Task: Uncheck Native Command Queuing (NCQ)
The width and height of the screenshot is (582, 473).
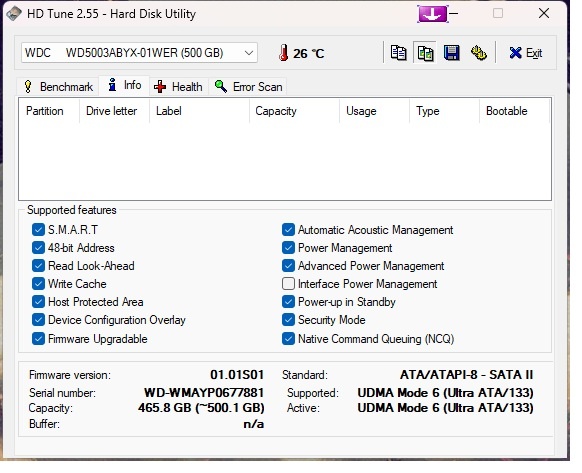Action: tap(288, 339)
